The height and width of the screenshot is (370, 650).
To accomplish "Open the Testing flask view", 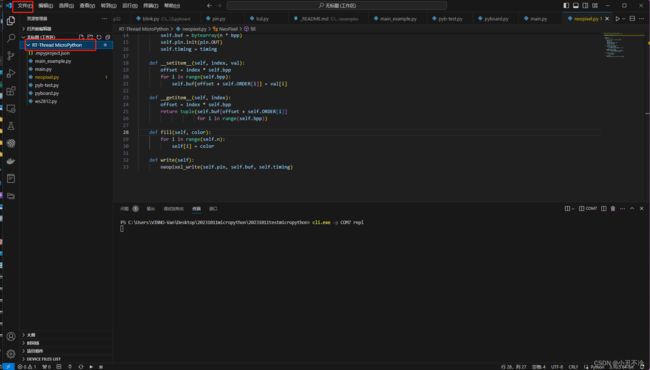I will [11, 126].
